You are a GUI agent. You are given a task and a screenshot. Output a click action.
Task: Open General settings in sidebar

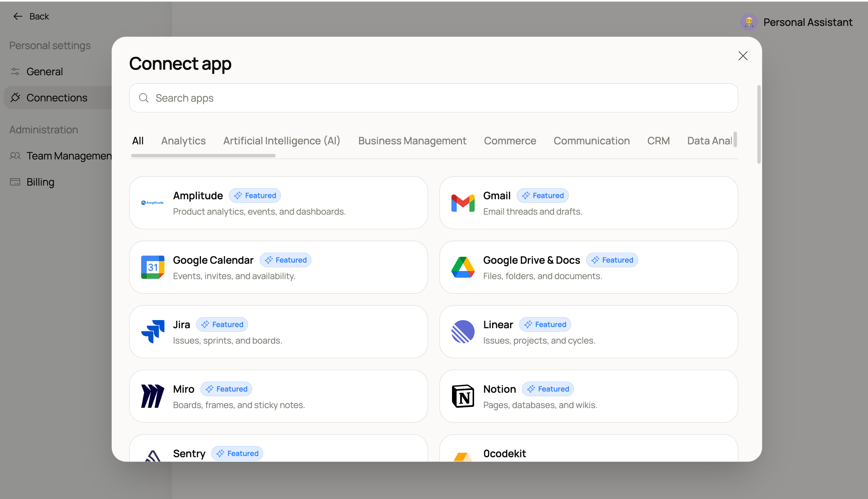[44, 71]
